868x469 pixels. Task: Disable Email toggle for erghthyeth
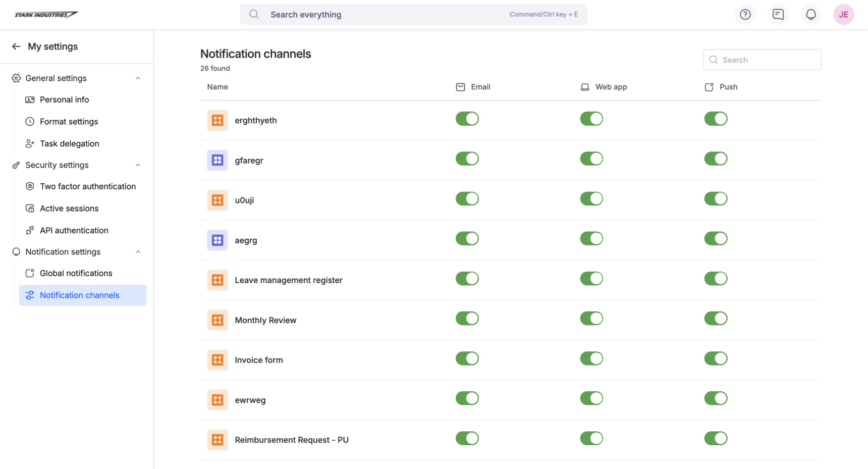coord(467,119)
